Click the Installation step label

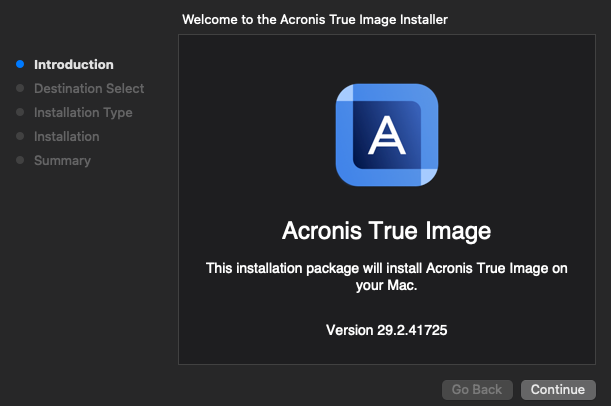[67, 136]
